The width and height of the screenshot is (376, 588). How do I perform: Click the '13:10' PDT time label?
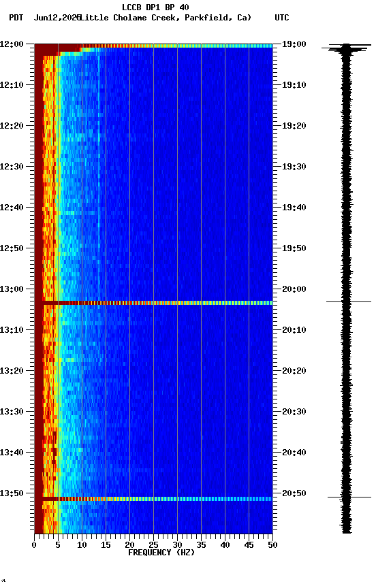(12, 330)
